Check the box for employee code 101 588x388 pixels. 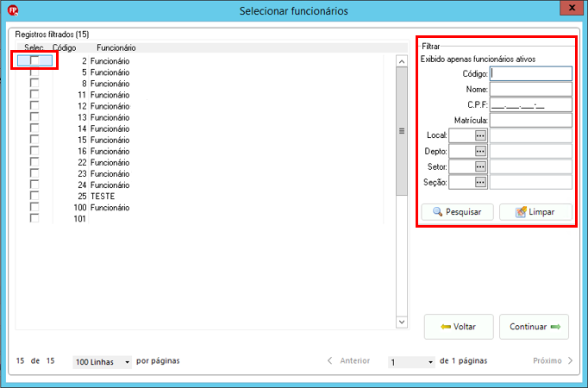tap(34, 218)
